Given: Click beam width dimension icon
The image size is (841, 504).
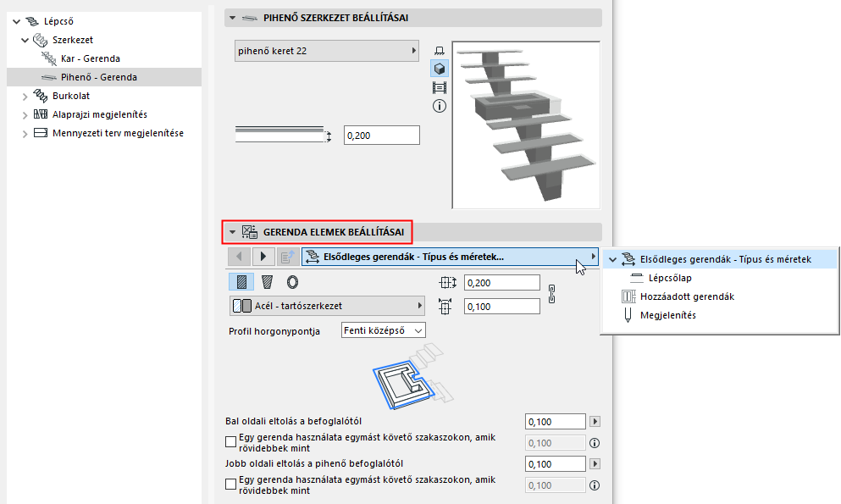Looking at the screenshot, I should [x=447, y=283].
